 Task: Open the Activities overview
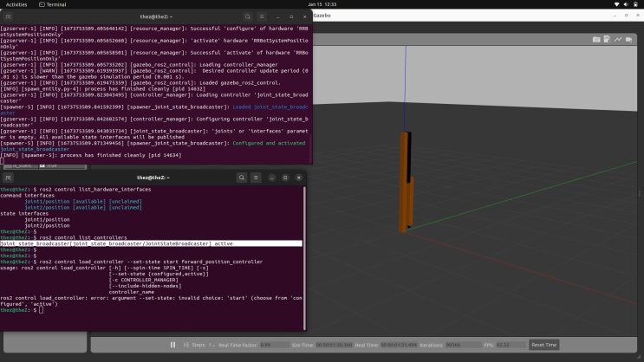(x=16, y=4)
